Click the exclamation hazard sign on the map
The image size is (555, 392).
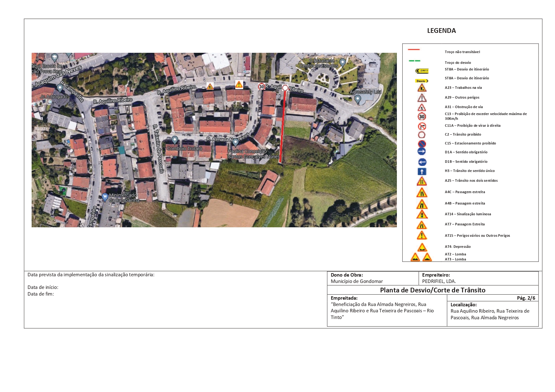click(x=239, y=84)
